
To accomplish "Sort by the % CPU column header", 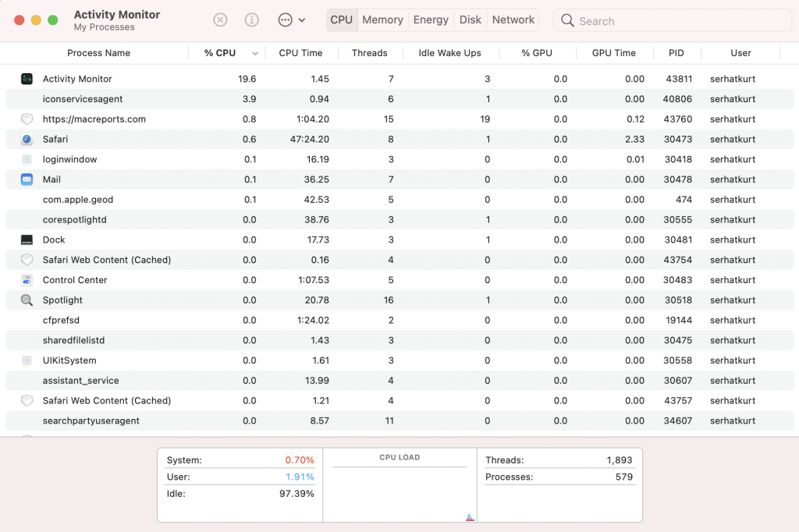I will (x=219, y=53).
